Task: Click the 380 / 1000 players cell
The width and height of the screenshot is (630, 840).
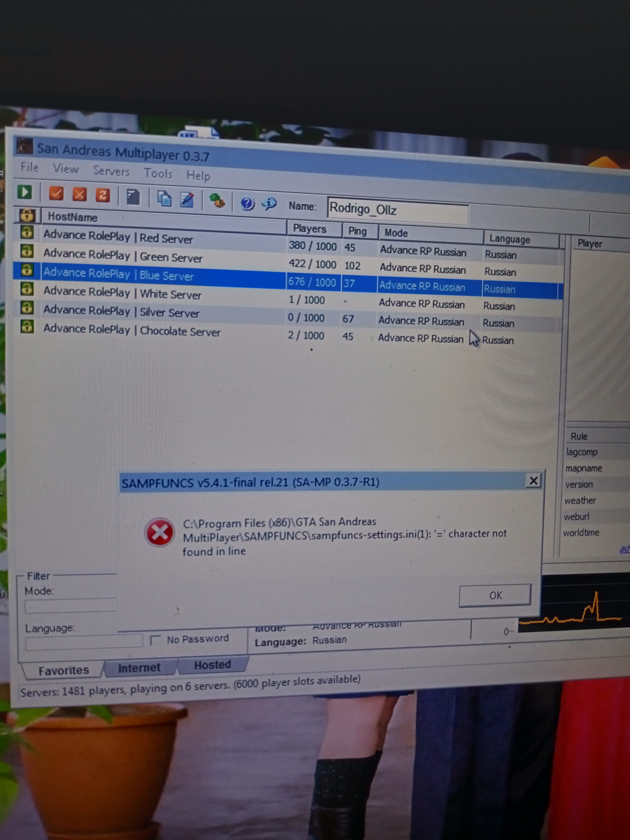Action: tap(313, 246)
